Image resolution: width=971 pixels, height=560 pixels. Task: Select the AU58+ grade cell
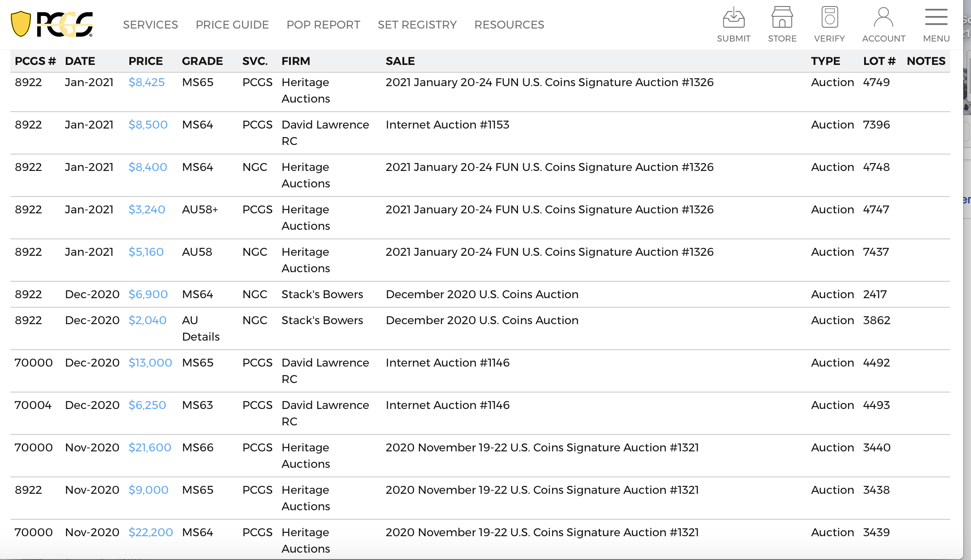coord(200,209)
